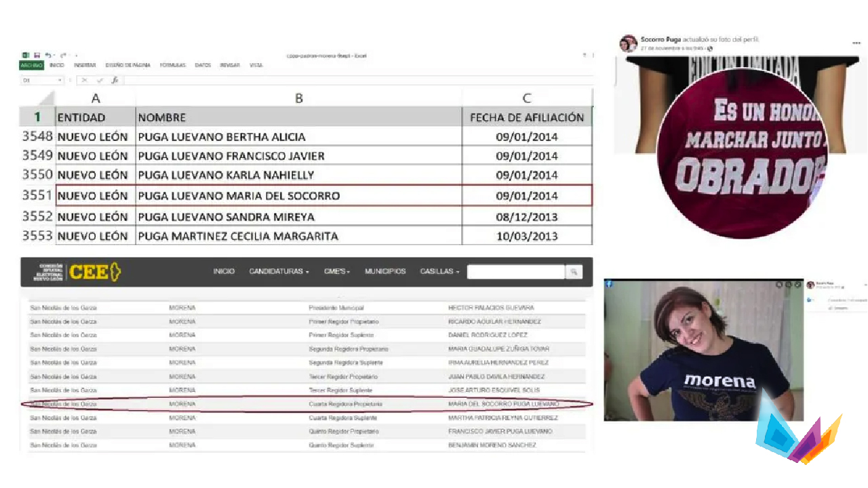Viewport: 868px width, 488px height.
Task: Click the fx insert function icon
Action: [x=115, y=80]
